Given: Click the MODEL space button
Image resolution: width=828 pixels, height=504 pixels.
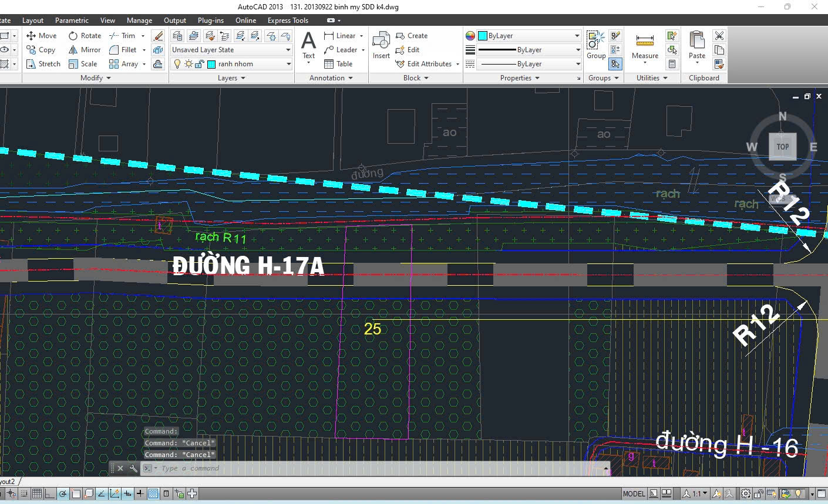Looking at the screenshot, I should point(634,493).
